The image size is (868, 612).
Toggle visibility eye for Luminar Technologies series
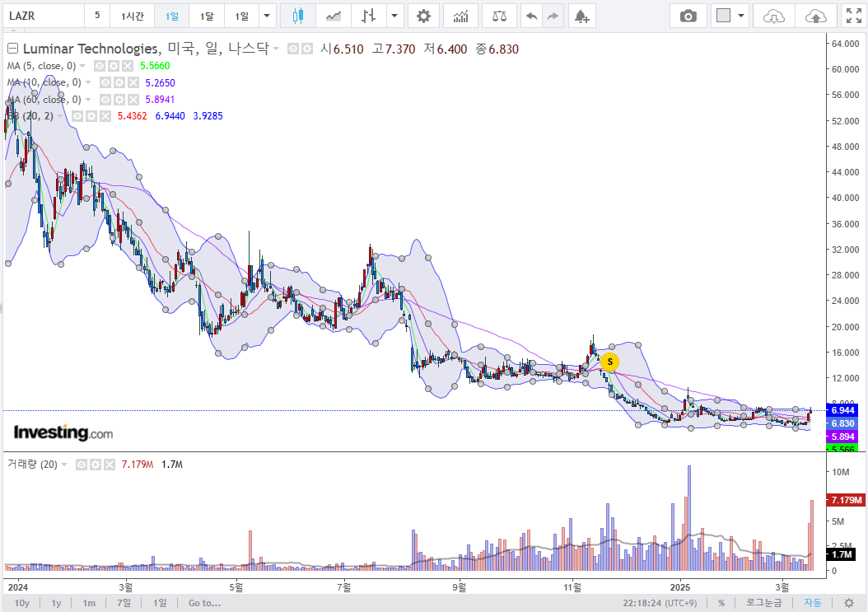click(293, 49)
